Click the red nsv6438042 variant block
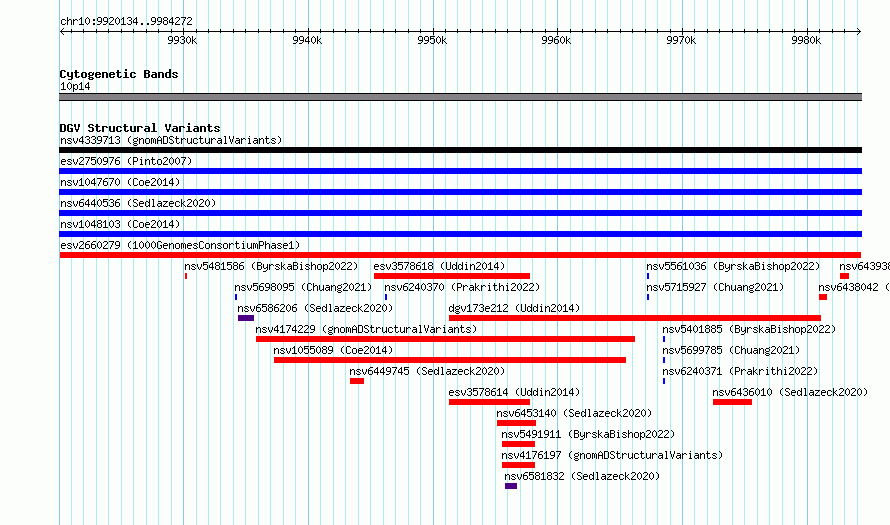This screenshot has height=525, width=890. point(823,297)
